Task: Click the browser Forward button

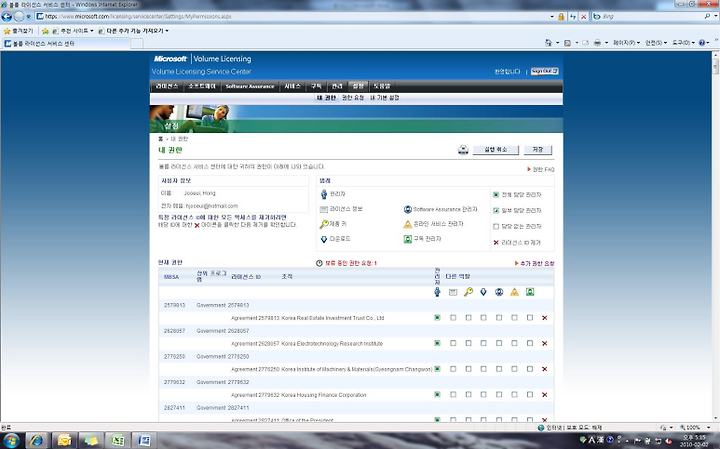Action: pos(18,17)
